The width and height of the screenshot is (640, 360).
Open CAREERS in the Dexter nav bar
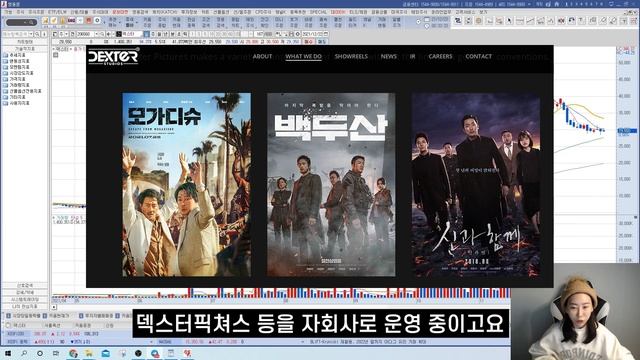(x=440, y=56)
